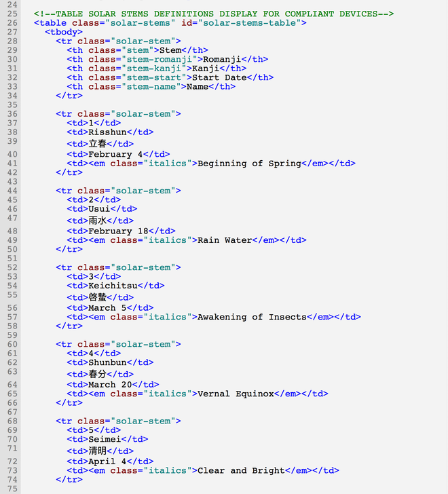
Task: Click the text "Rain Water"
Action: (x=225, y=240)
